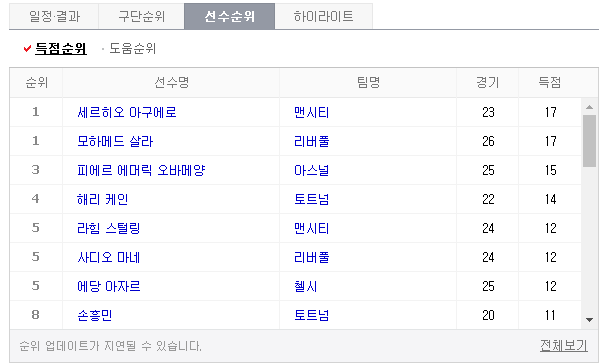Select the 득점순위 option
Image resolution: width=601 pixels, height=363 pixels.
point(61,49)
